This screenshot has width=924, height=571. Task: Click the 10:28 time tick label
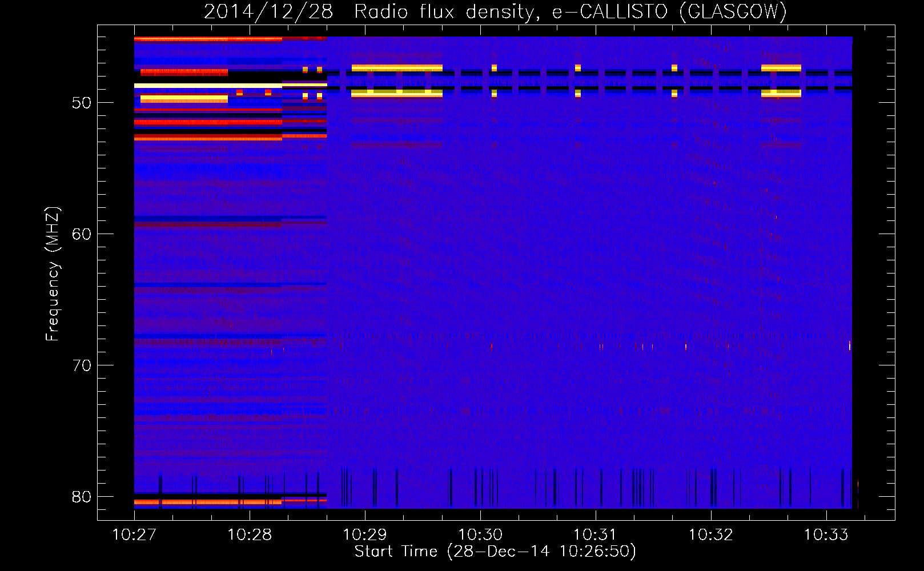pyautogui.click(x=250, y=535)
